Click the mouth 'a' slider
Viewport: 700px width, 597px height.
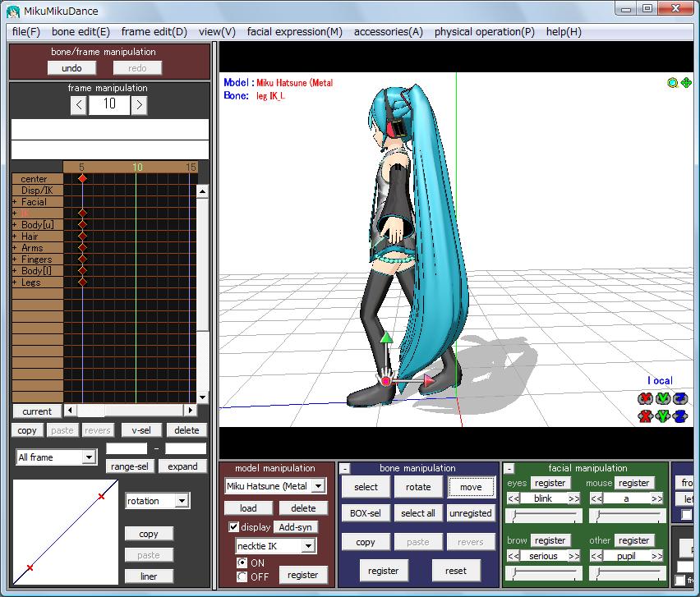627,516
